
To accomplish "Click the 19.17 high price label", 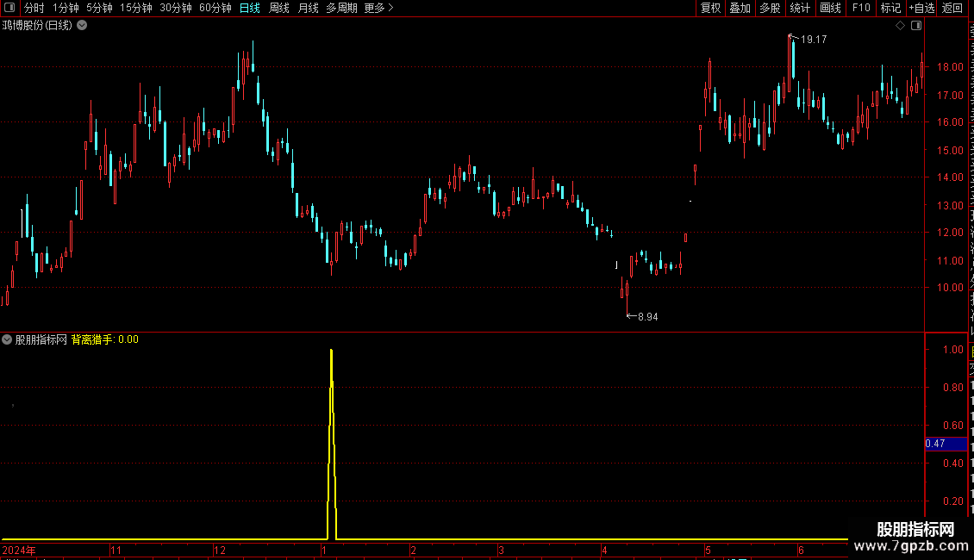I will 814,40.
